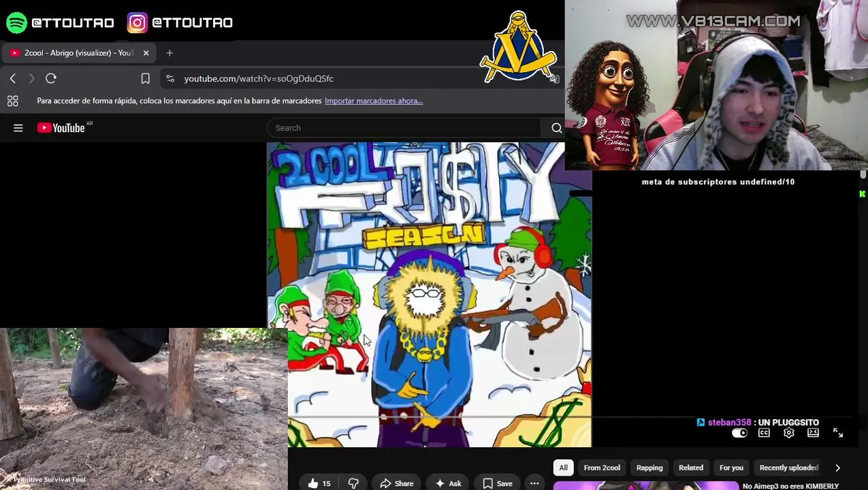Select the Related filter chip
This screenshot has height=490, width=868.
tap(691, 468)
